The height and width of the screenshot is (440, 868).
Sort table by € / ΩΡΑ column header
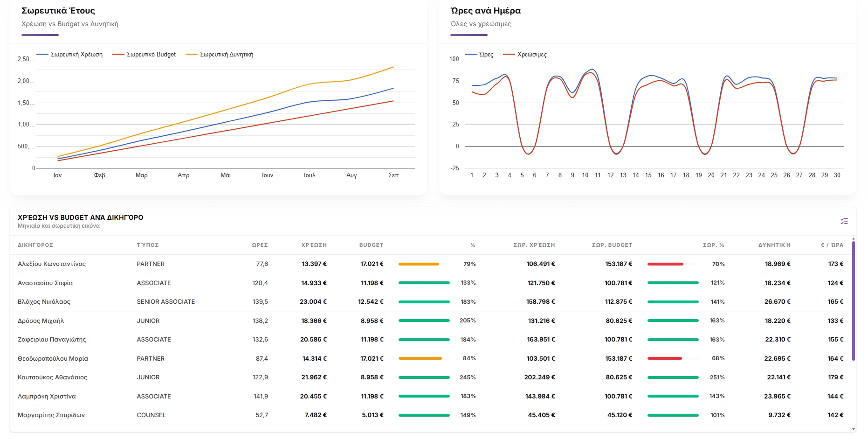(x=832, y=245)
